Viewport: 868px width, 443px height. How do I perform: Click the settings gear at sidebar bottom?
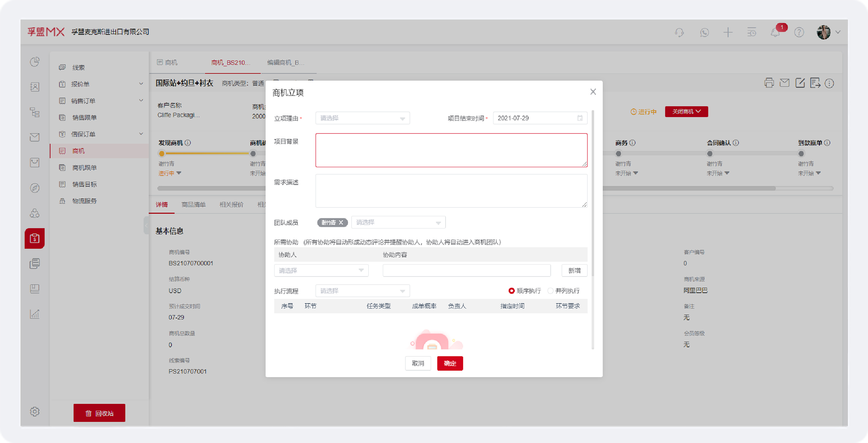(35, 412)
